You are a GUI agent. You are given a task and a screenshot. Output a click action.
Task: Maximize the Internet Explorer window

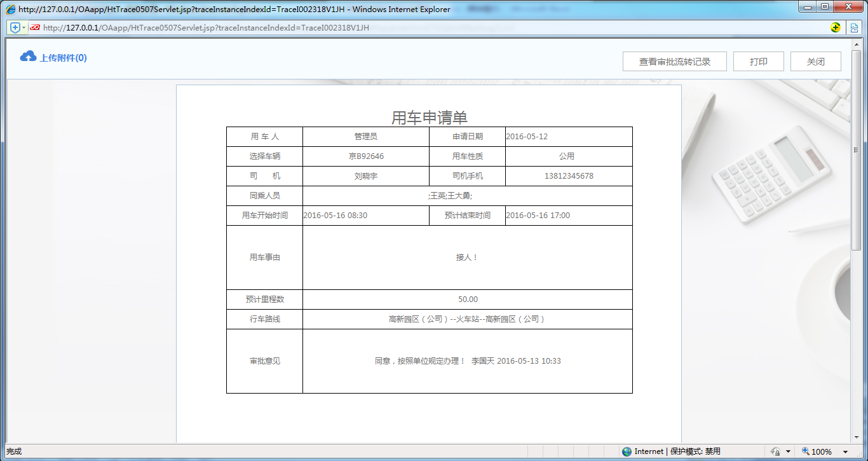click(x=825, y=7)
